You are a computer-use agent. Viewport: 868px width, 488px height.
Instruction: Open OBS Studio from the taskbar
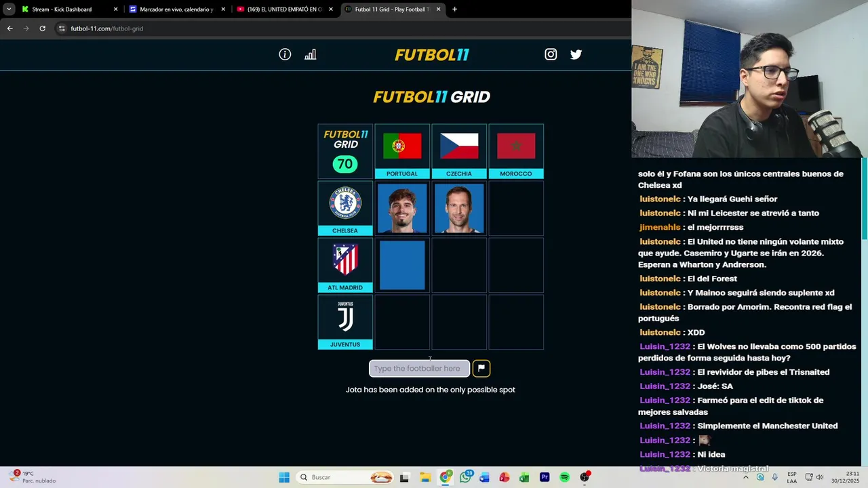point(585,477)
